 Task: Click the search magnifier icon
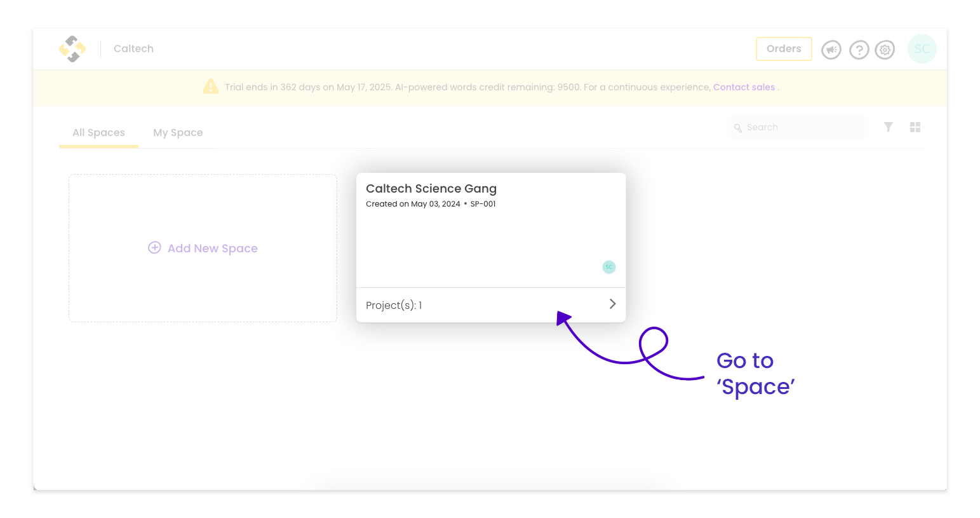click(x=738, y=128)
